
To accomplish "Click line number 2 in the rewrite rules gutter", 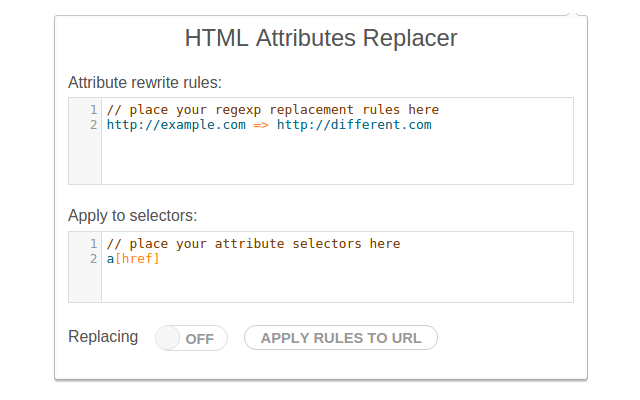I will click(93, 125).
